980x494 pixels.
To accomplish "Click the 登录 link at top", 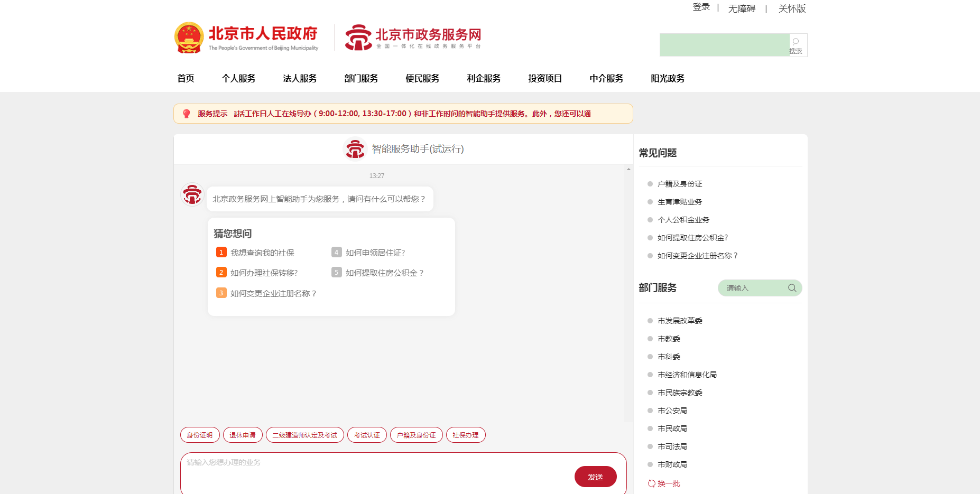I will pos(701,7).
